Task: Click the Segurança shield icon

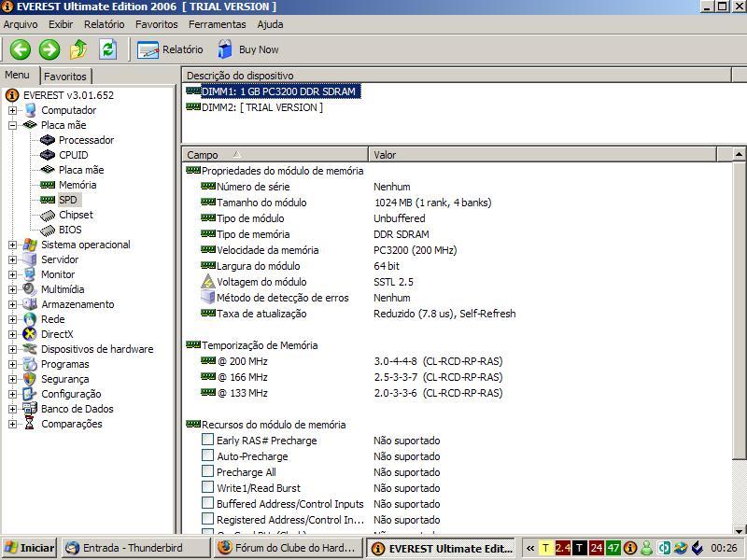Action: point(30,379)
